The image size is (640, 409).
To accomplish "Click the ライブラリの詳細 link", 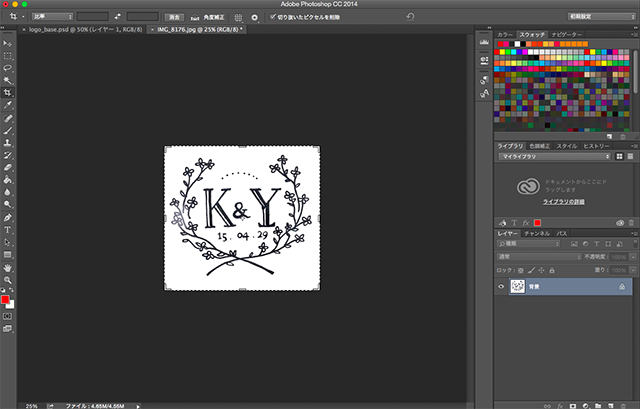I will click(x=564, y=202).
